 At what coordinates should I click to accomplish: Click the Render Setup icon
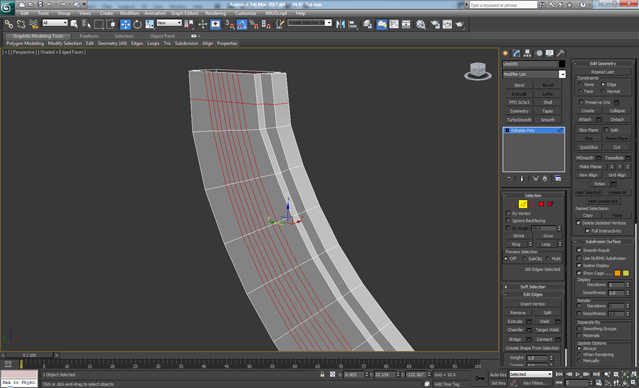[x=435, y=24]
